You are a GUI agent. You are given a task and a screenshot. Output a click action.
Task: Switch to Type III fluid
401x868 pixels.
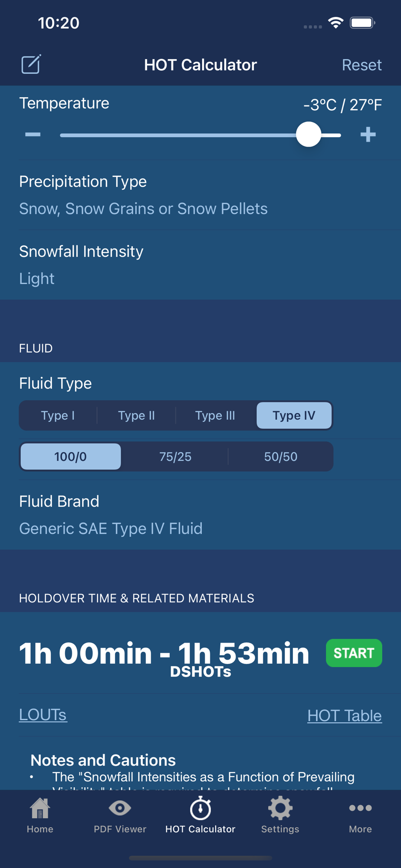(215, 415)
